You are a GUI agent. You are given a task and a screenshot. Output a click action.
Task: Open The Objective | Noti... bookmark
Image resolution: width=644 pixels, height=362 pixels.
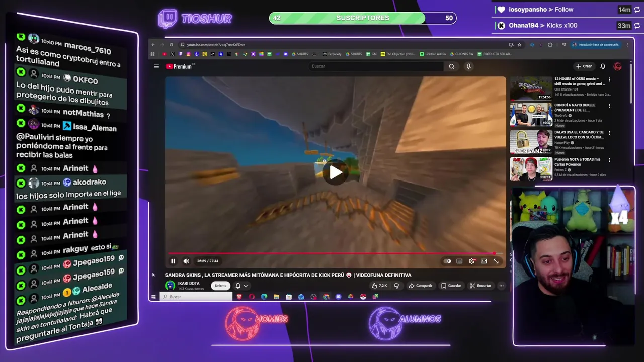pos(398,54)
